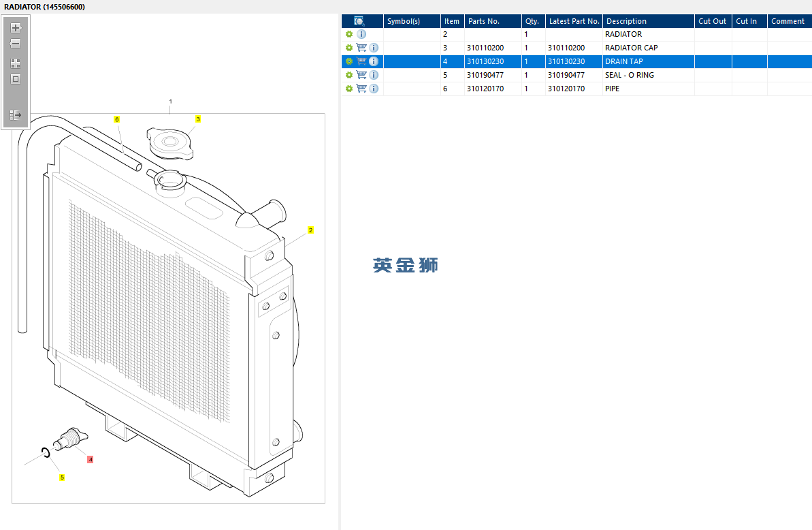The width and height of the screenshot is (812, 530).
Task: Open info for the RADIATOR row
Action: (x=361, y=34)
